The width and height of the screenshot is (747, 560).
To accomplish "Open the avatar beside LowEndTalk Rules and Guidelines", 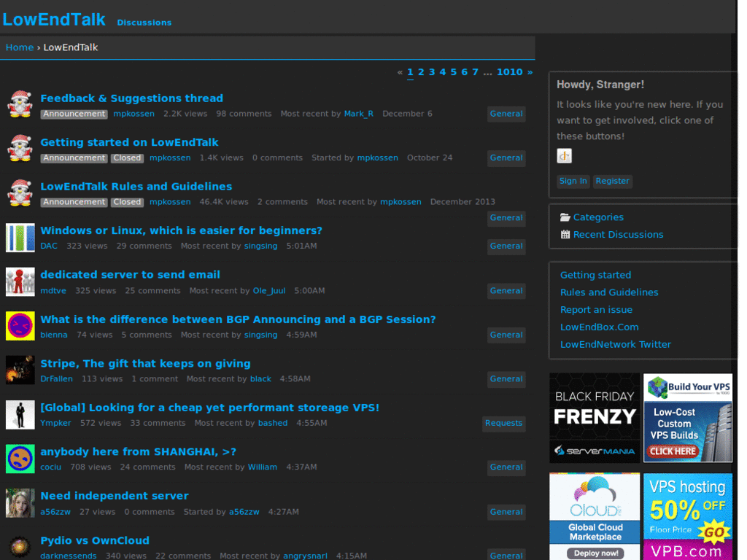I will [x=20, y=192].
